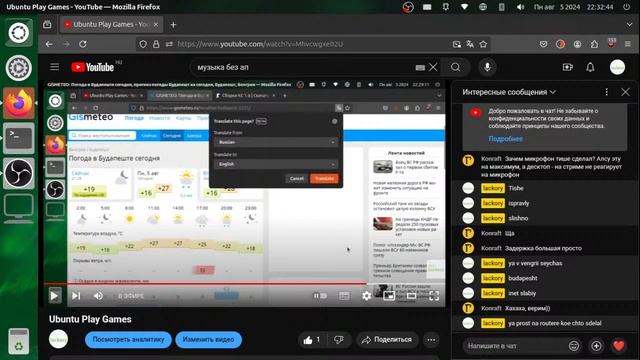Open the video title Ubuntu Play Games

click(90, 319)
